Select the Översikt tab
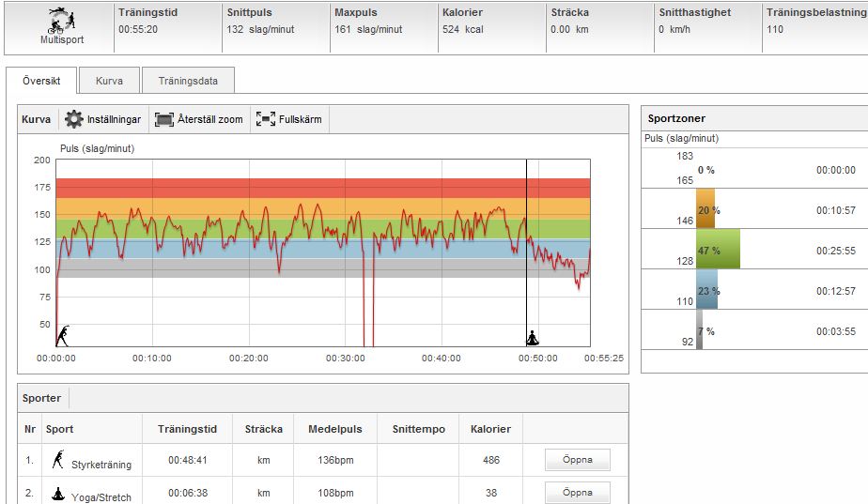This screenshot has height=504, width=868. [x=41, y=81]
